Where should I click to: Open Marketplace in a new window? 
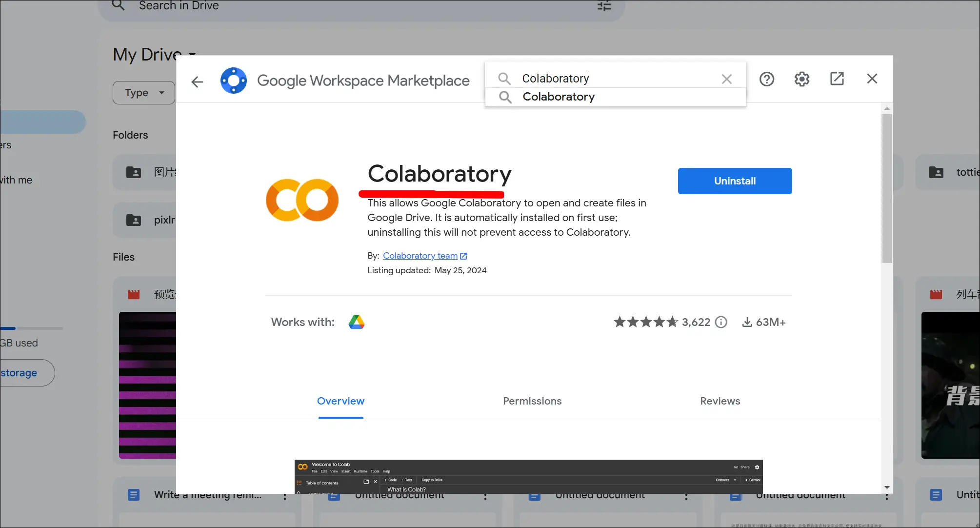click(837, 79)
